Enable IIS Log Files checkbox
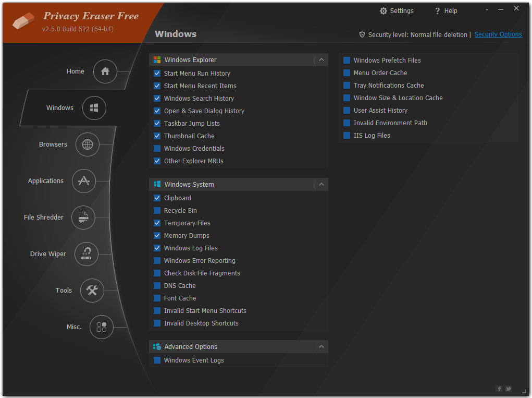Image resolution: width=532 pixels, height=398 pixels. point(347,136)
